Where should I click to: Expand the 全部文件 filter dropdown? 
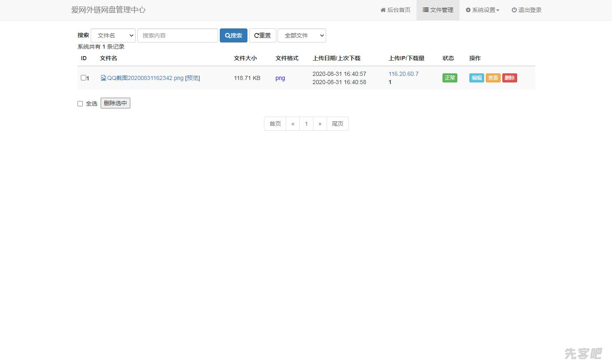(301, 35)
